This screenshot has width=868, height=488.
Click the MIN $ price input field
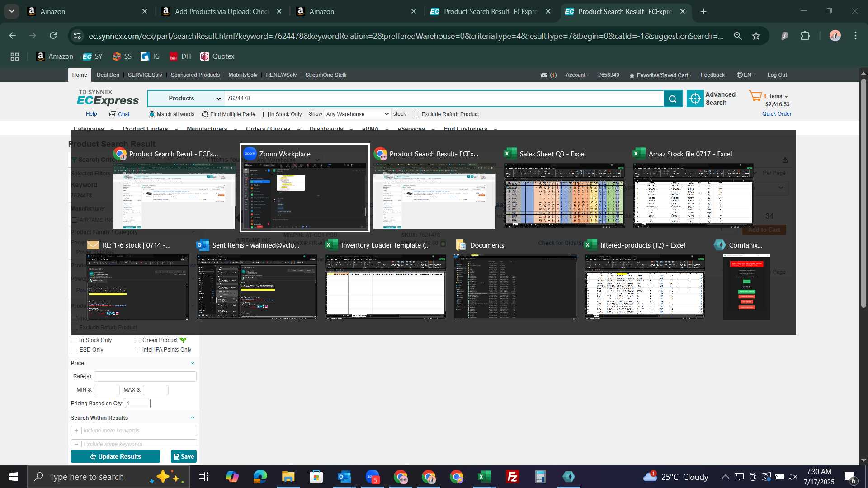click(107, 390)
